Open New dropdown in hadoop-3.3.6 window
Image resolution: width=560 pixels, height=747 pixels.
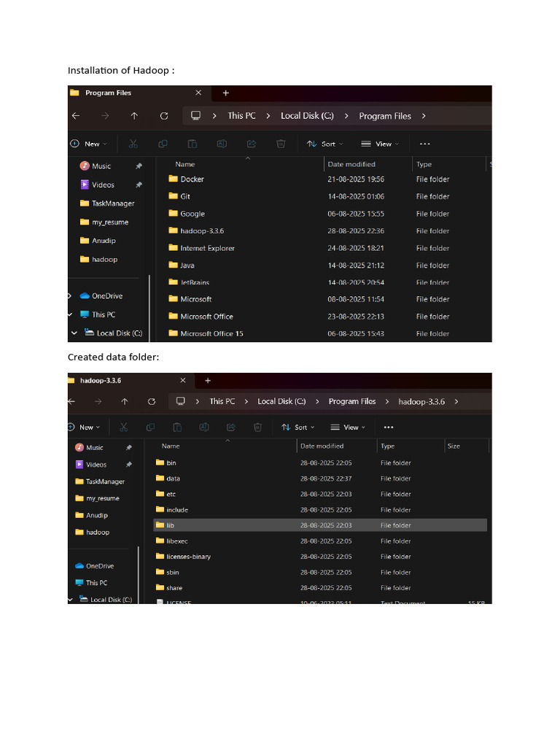pyautogui.click(x=84, y=427)
